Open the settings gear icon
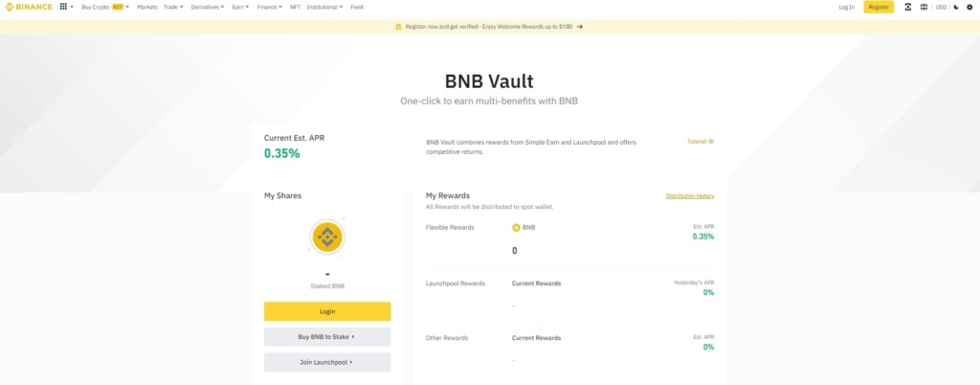The height and width of the screenshot is (385, 980). point(970,7)
